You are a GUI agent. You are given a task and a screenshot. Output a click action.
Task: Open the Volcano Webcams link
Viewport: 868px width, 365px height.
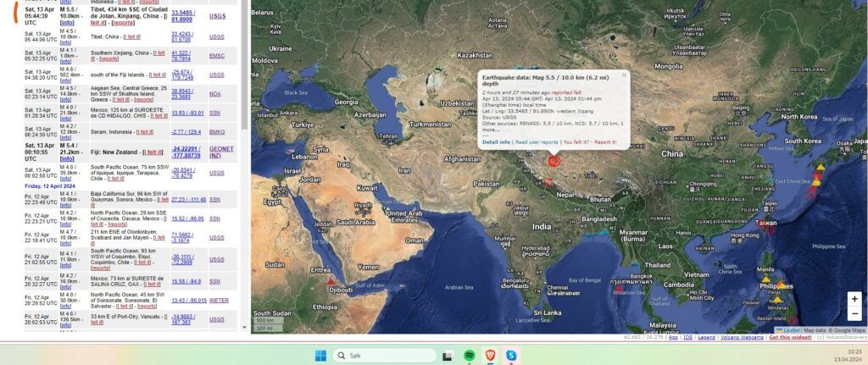click(742, 337)
